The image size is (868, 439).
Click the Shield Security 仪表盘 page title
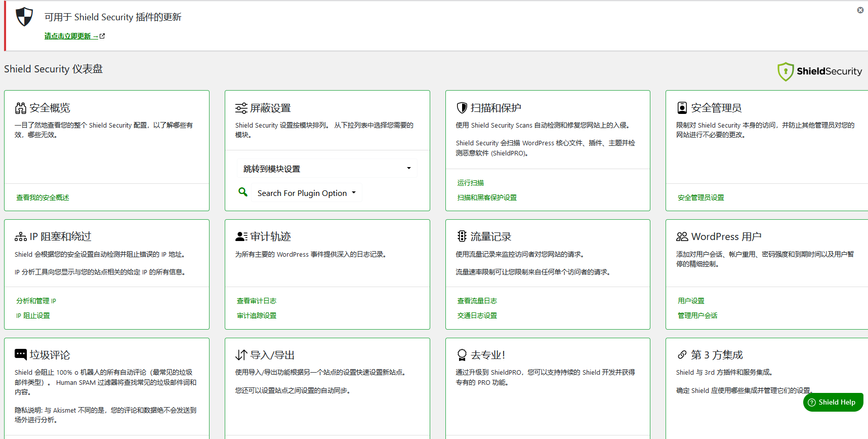[54, 69]
